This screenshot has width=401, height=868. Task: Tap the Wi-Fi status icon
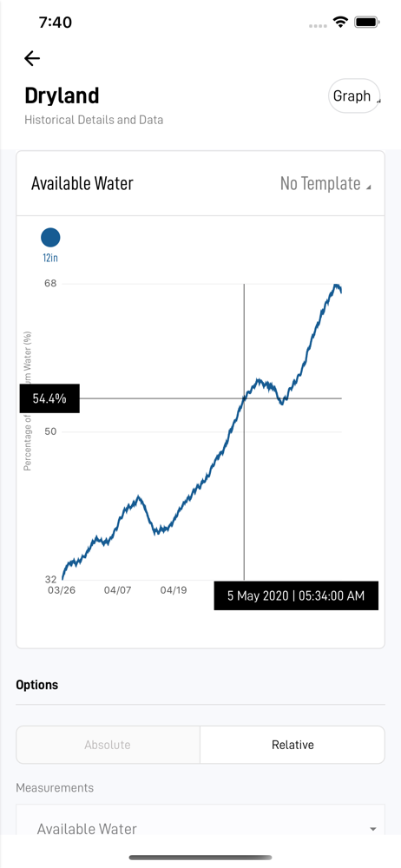[340, 23]
